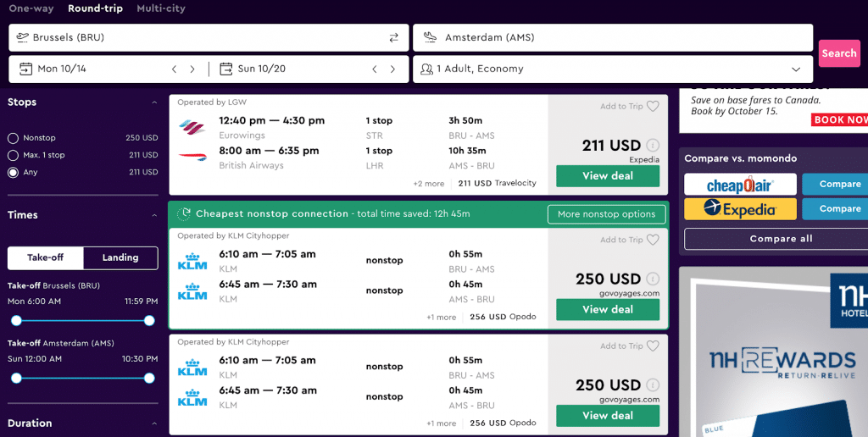Screen dimensions: 868x437
Task: Select the Round-trip tab
Action: click(95, 8)
